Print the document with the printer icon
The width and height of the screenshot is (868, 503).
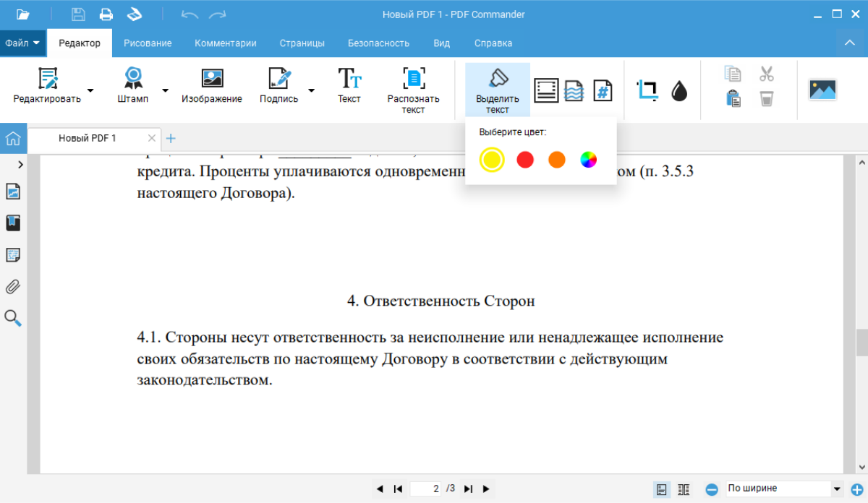click(106, 14)
